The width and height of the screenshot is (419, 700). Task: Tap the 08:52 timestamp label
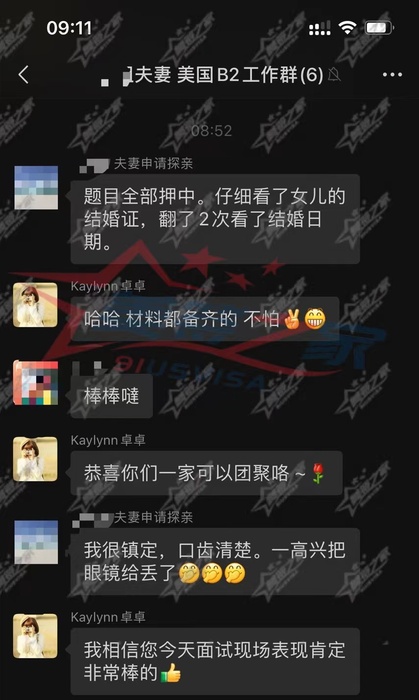(212, 131)
